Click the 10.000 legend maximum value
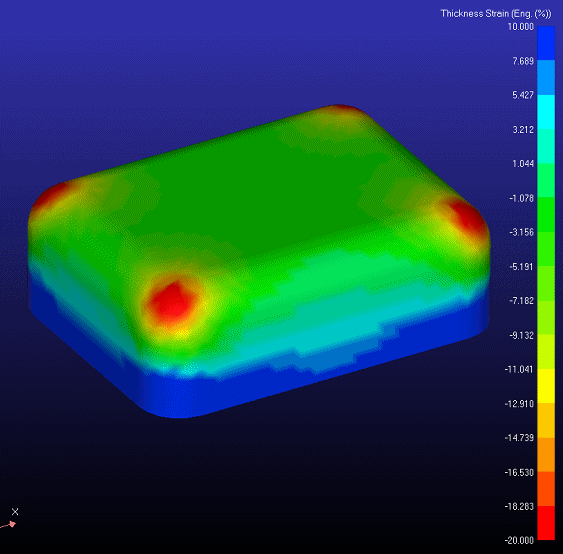The image size is (563, 554). [x=521, y=27]
